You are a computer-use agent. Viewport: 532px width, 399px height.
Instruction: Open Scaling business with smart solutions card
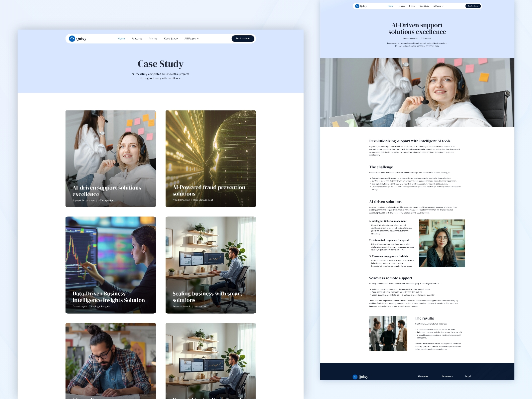tap(211, 265)
